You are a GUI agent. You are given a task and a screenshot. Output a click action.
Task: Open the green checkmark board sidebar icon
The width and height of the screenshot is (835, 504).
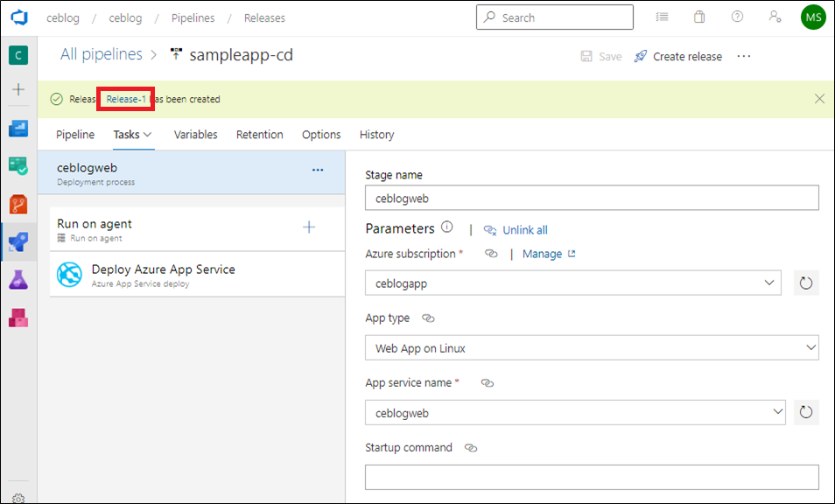coord(18,166)
